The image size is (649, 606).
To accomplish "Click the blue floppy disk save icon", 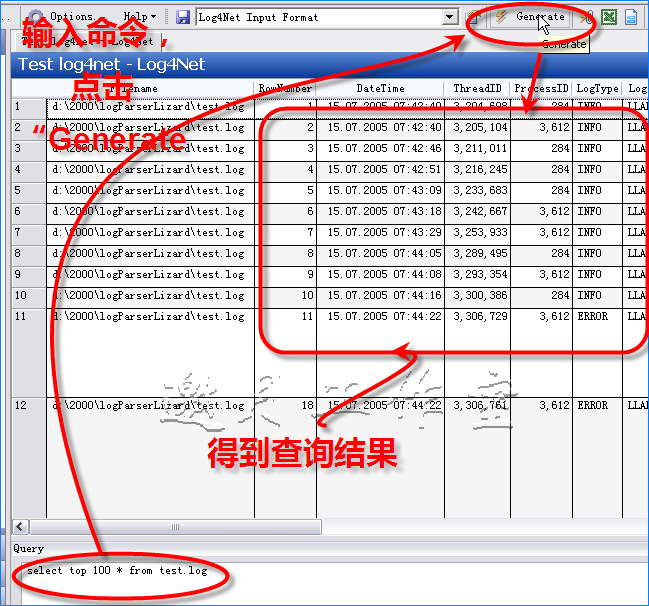I will pos(183,17).
